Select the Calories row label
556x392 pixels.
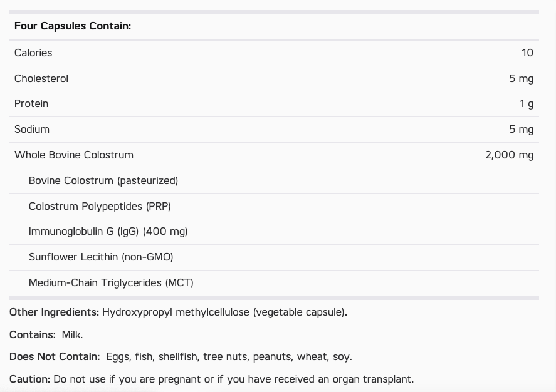(33, 53)
